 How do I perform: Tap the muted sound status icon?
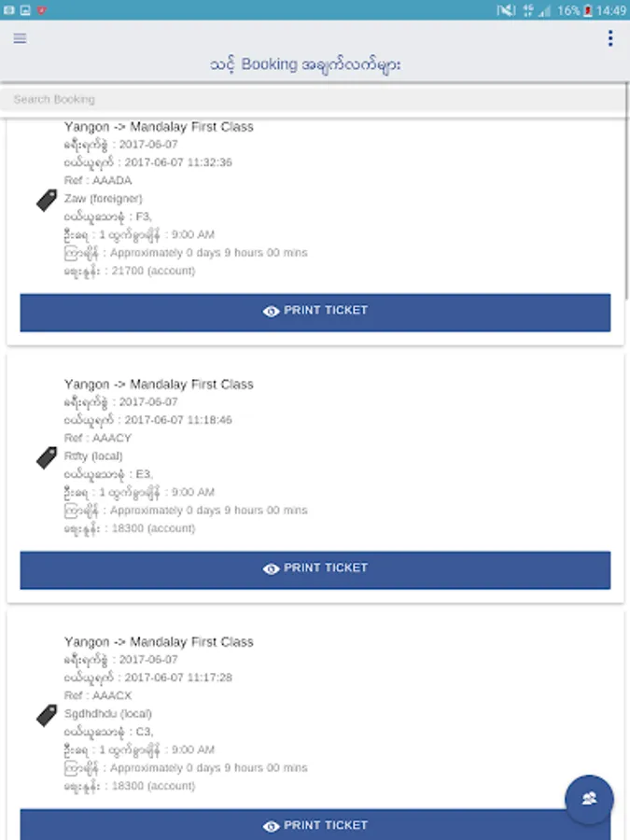coord(505,10)
